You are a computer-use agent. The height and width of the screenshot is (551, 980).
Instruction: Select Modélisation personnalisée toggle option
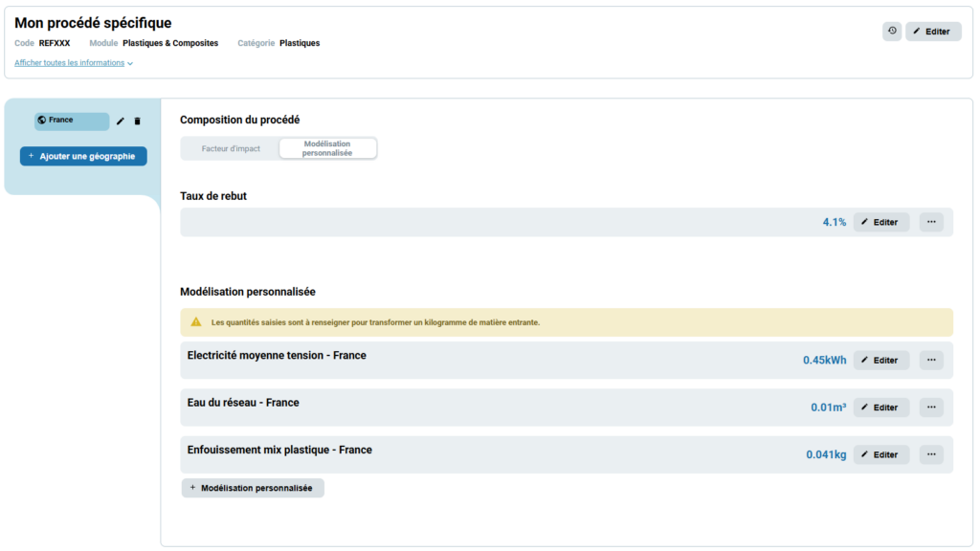327,148
